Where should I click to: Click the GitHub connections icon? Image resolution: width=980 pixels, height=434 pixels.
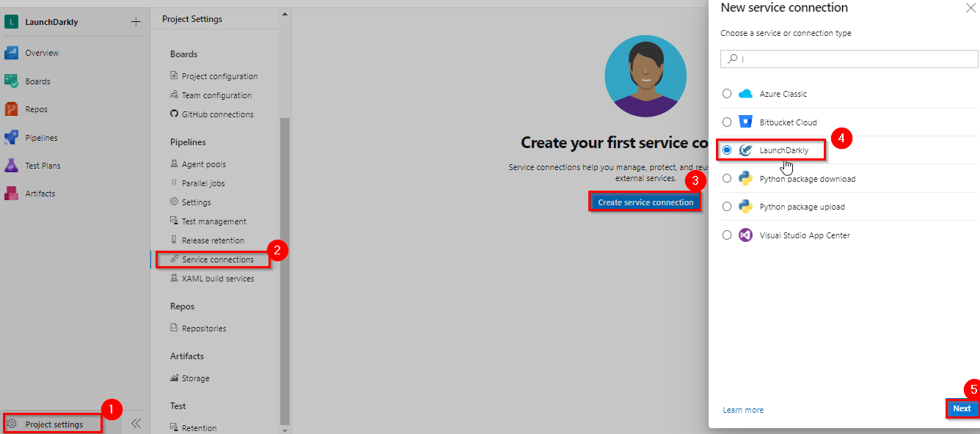[x=175, y=114]
